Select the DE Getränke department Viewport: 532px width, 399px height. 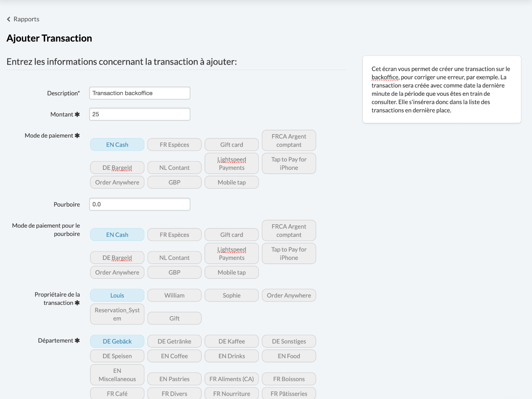coord(174,341)
